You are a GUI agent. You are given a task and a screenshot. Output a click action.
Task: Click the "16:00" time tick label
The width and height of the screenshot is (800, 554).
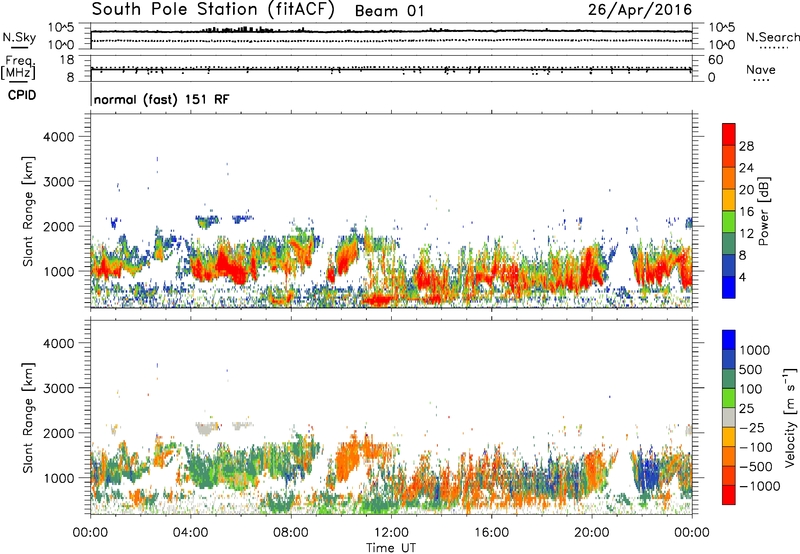point(491,533)
